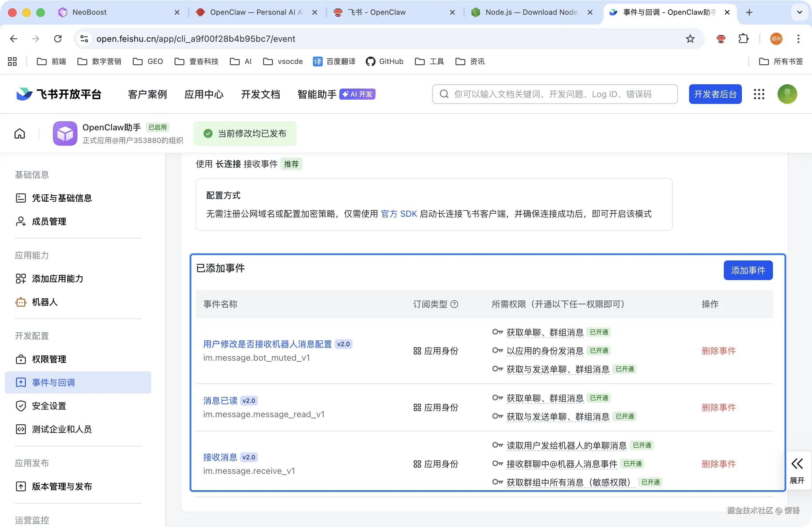Viewport: 812px width, 527px height.
Task: Open 权限管理 in the sidebar
Action: 49,359
